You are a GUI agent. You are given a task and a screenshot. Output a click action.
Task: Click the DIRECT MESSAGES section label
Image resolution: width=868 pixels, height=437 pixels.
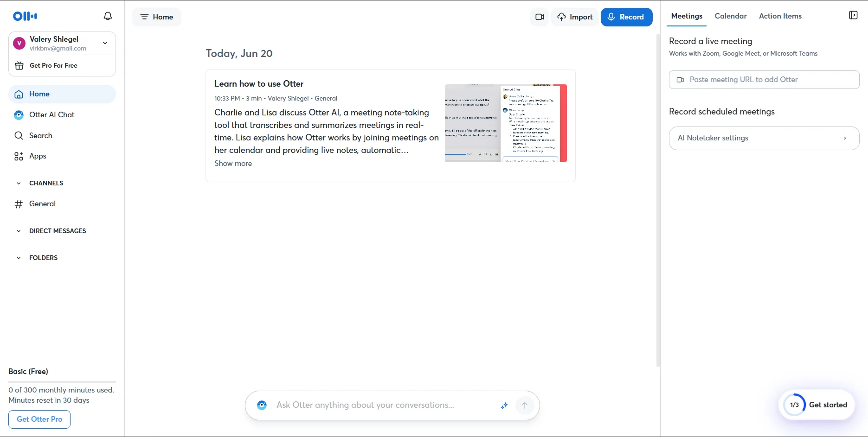(x=58, y=231)
